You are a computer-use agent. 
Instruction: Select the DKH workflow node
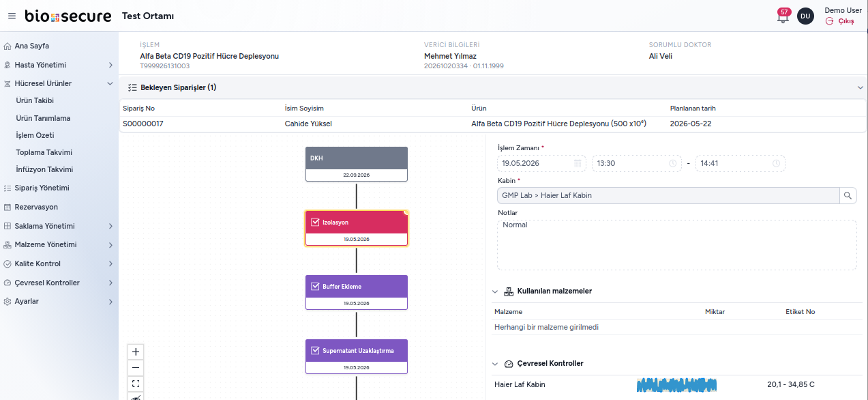pyautogui.click(x=357, y=164)
